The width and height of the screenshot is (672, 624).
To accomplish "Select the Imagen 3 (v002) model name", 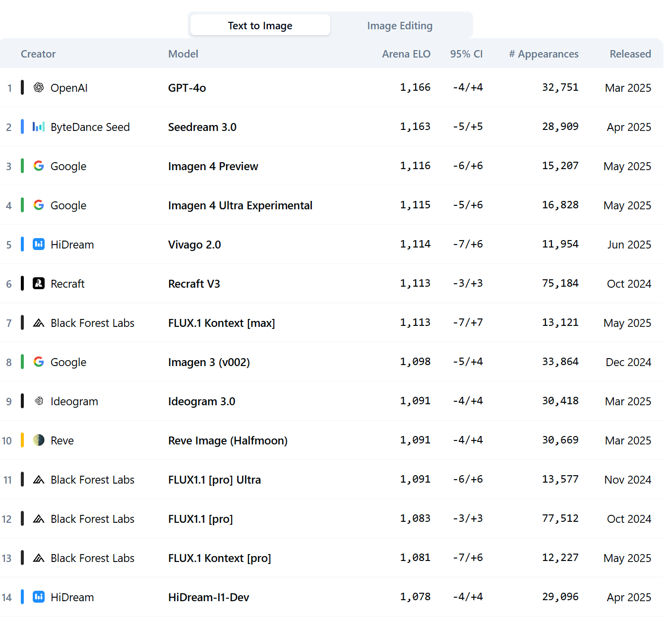I will click(x=209, y=362).
